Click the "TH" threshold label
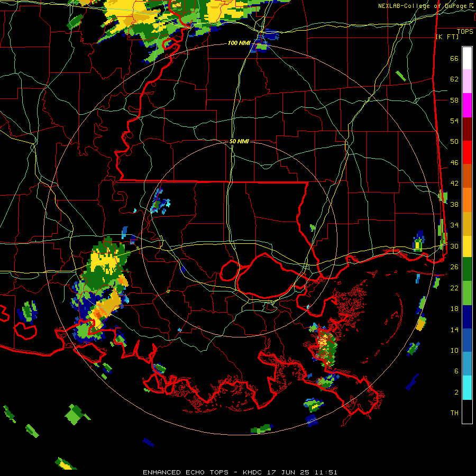 pos(454,413)
